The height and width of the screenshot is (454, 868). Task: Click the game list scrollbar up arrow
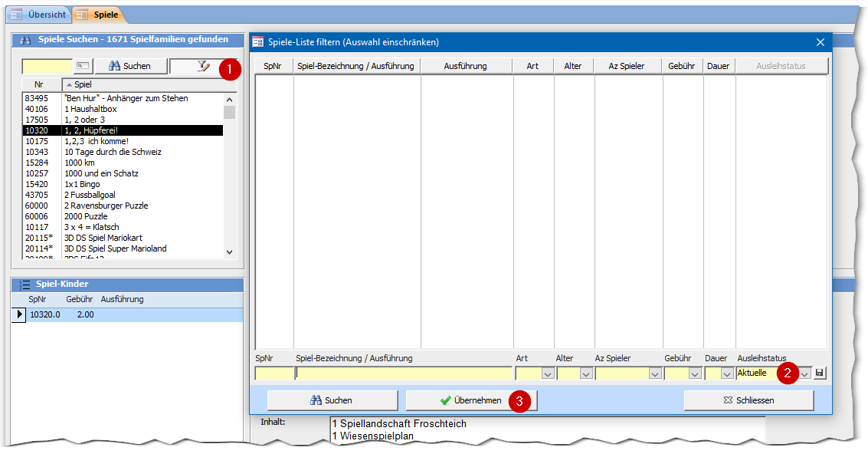(x=230, y=100)
